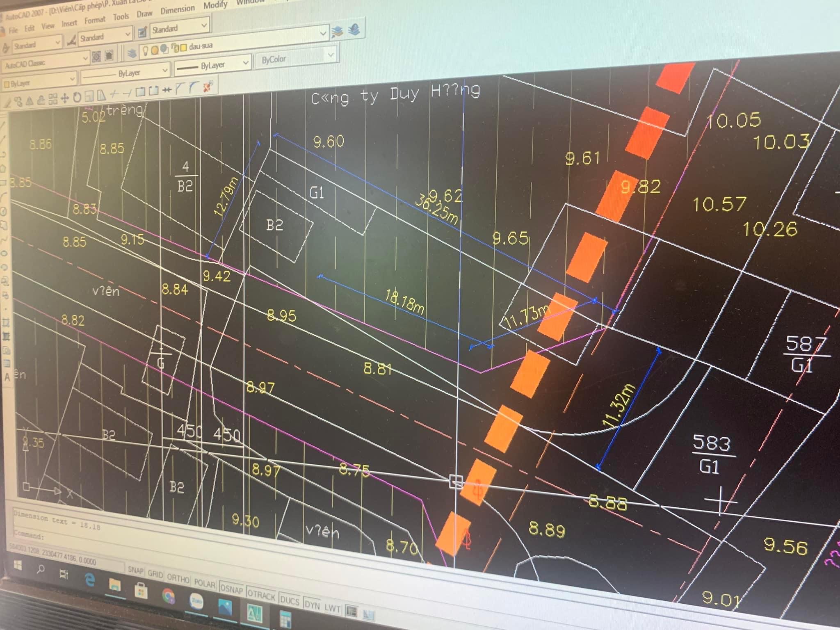Open the Dimension Style manager icon
The height and width of the screenshot is (630, 840).
(x=72, y=41)
